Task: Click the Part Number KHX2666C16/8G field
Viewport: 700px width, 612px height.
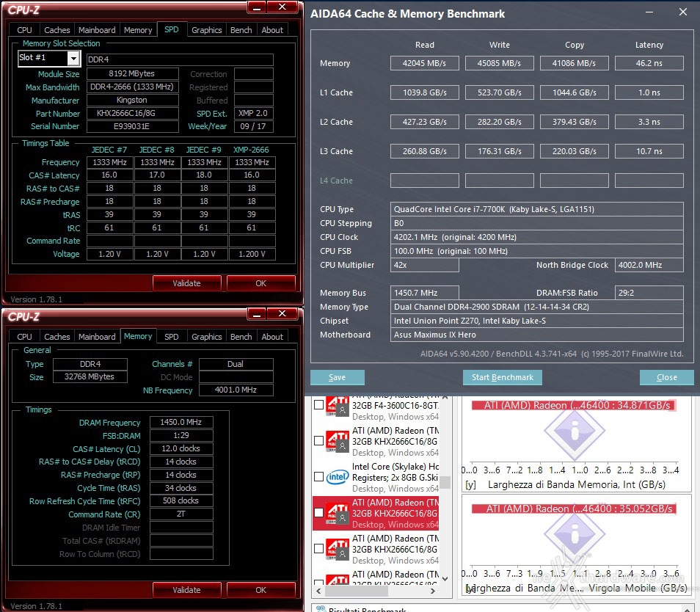Action: pyautogui.click(x=132, y=114)
